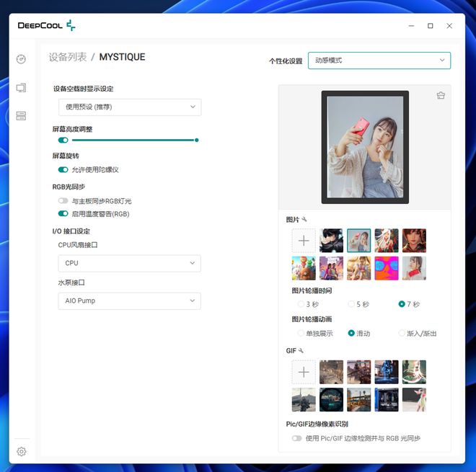Screen dimensions: 476x472
Task: Click the DeepCool logo
Action: (x=46, y=25)
